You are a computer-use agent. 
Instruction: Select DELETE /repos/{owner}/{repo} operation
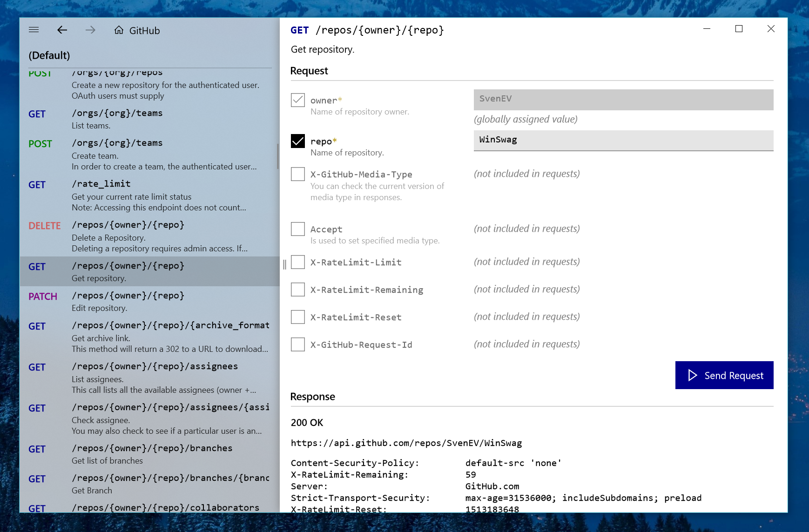point(149,236)
